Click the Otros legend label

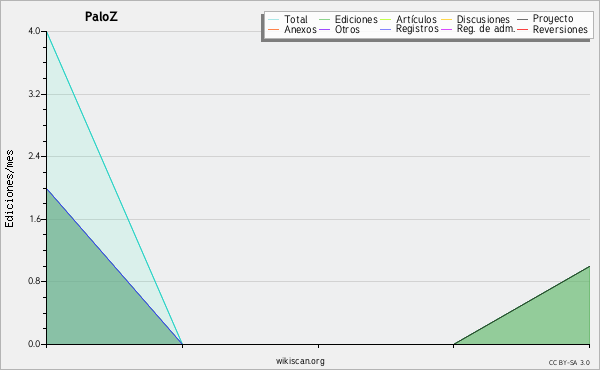pyautogui.click(x=347, y=29)
